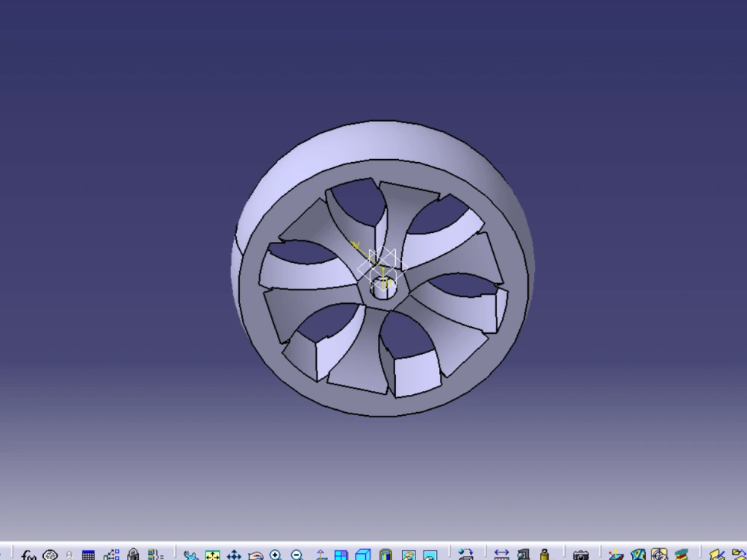Click the Equivalent Dimensions icon
The height and width of the screenshot is (560, 747).
pyautogui.click(x=155, y=555)
